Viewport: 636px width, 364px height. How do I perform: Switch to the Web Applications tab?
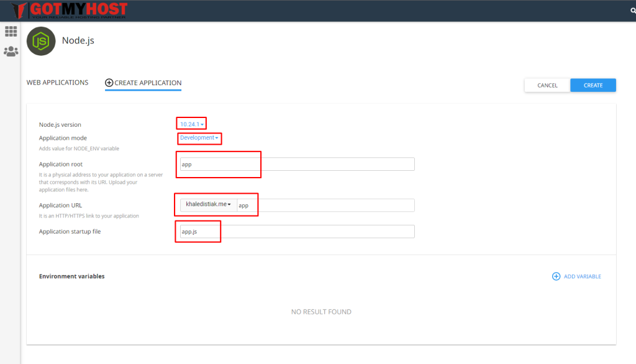57,83
